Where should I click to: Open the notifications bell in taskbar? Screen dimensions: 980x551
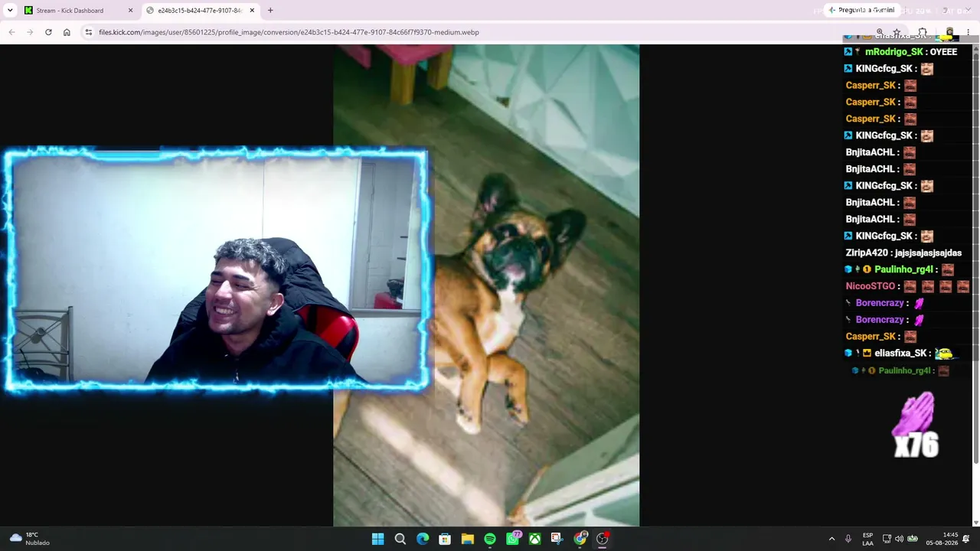(966, 540)
